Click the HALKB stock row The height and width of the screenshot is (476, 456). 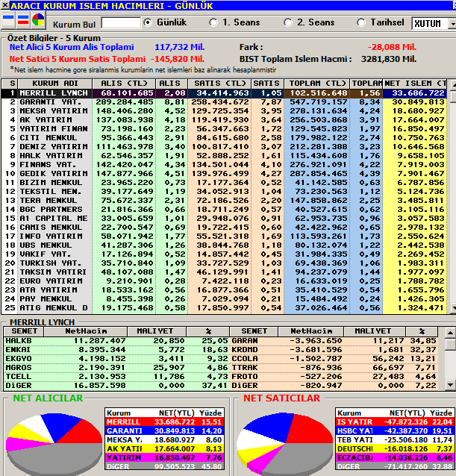tap(116, 341)
